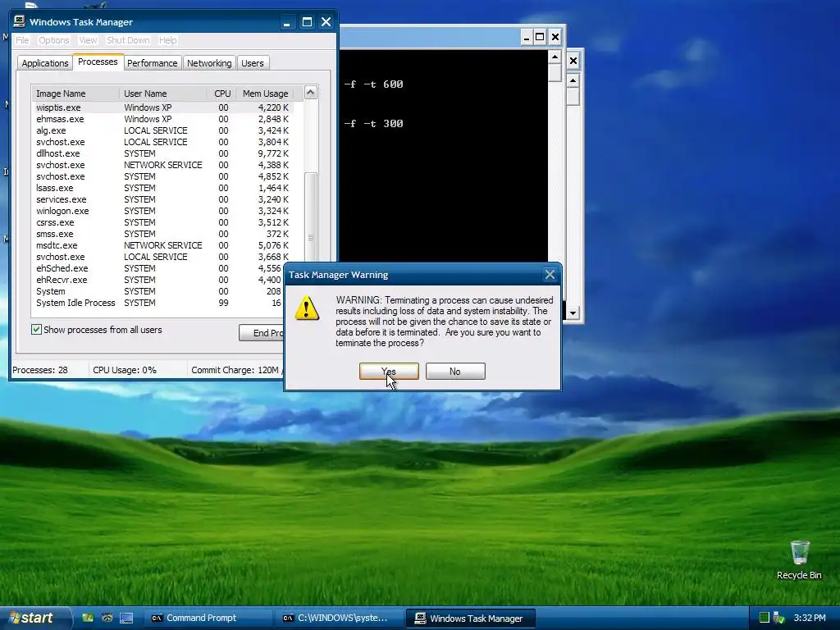Maximize the front command prompt window
840x630 pixels.
[x=540, y=37]
